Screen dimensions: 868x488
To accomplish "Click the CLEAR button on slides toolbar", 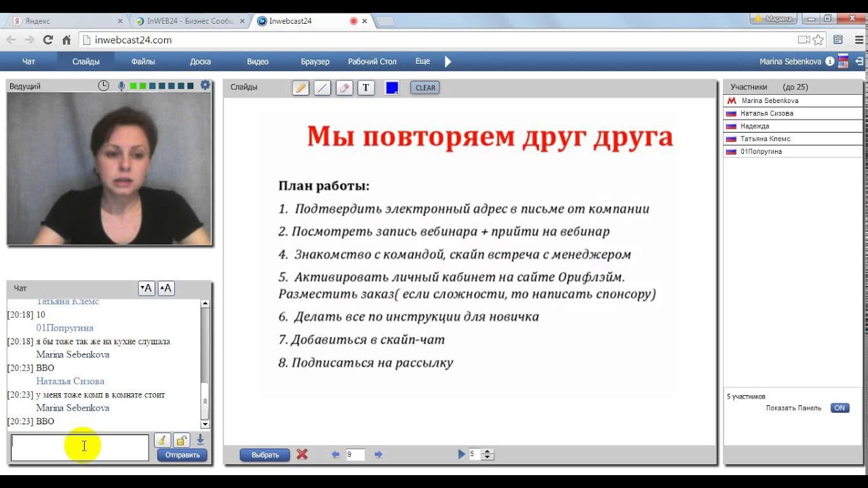I will tap(425, 87).
